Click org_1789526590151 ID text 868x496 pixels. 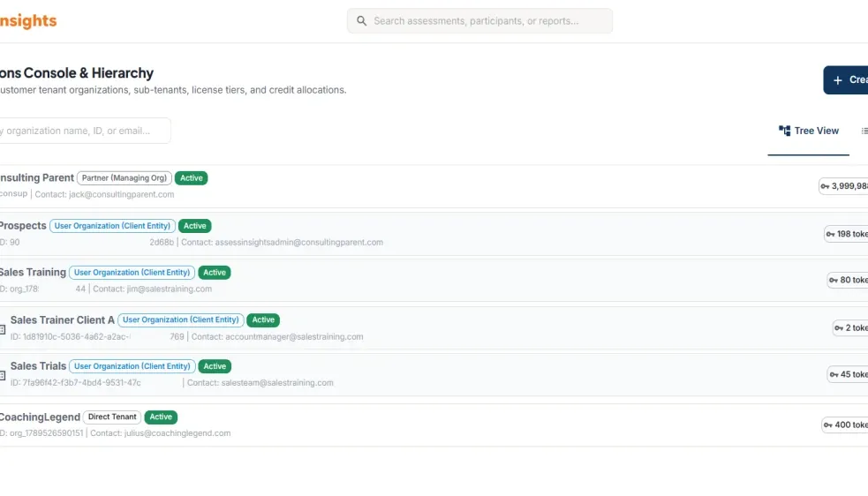46,433
